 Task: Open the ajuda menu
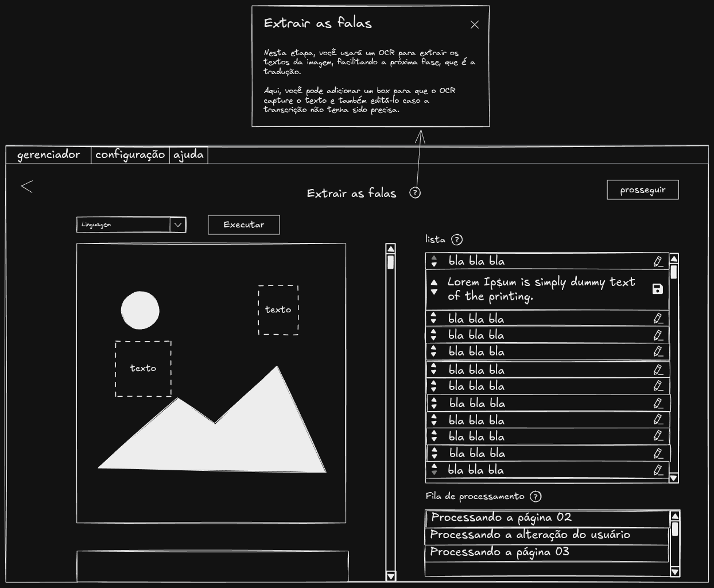pos(189,155)
